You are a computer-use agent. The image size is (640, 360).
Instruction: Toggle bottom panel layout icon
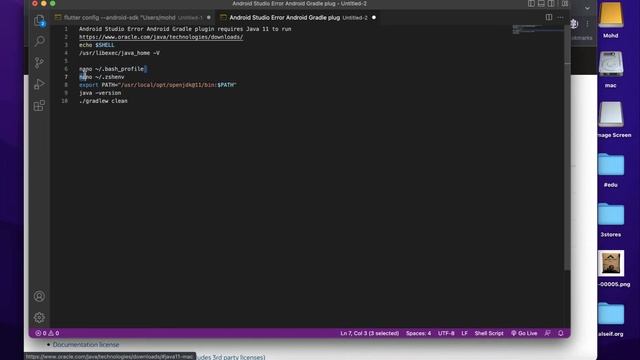pos(541,3)
